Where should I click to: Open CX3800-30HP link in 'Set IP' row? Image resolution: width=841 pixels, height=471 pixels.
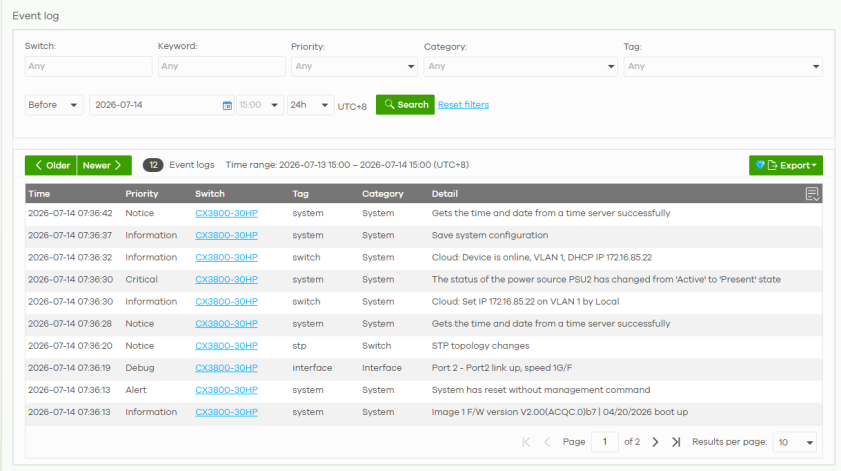tap(226, 301)
